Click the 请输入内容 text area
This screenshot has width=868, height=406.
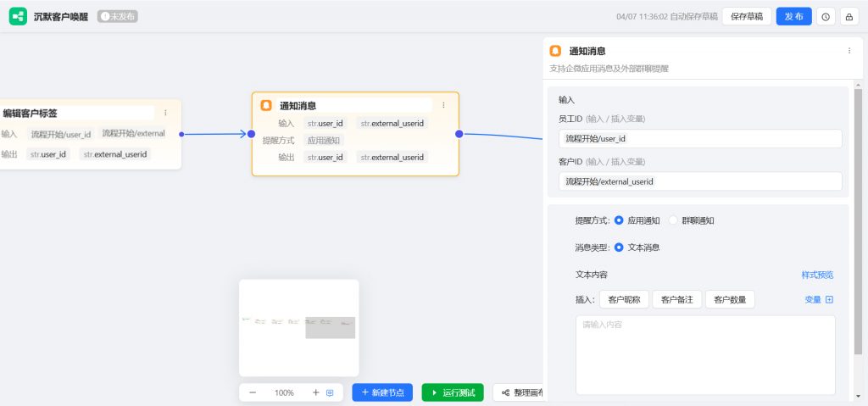tap(705, 355)
